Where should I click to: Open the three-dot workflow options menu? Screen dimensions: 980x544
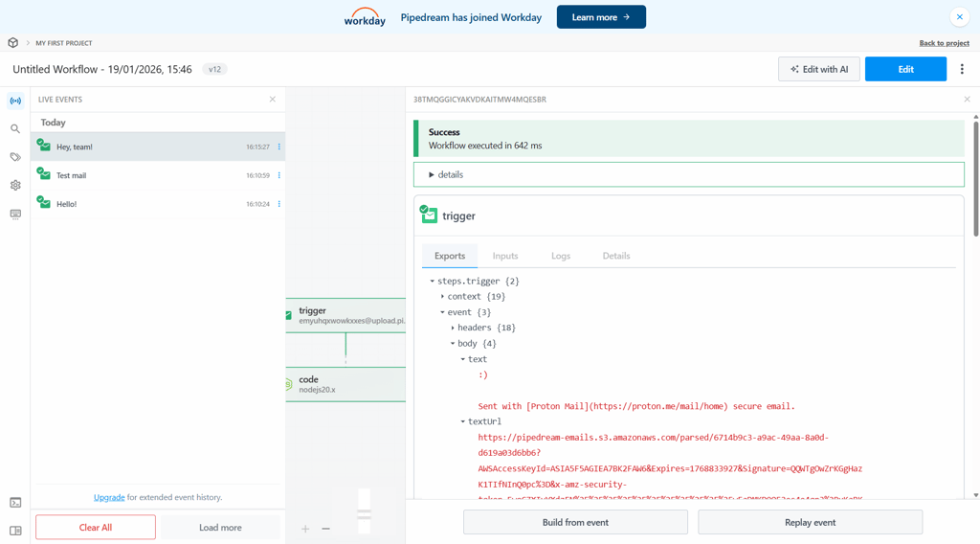(x=962, y=69)
